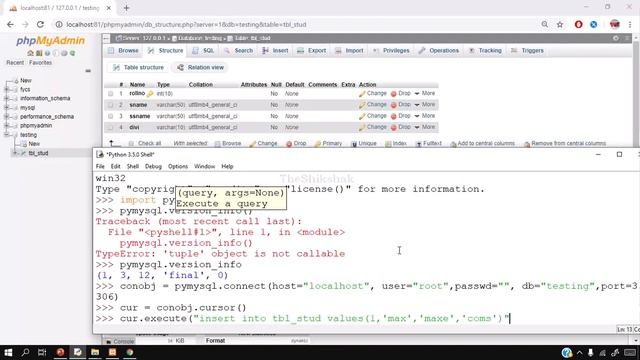Screen dimensions: 640x360
Task: Tick the checkbox for the sname column
Action: point(111,105)
